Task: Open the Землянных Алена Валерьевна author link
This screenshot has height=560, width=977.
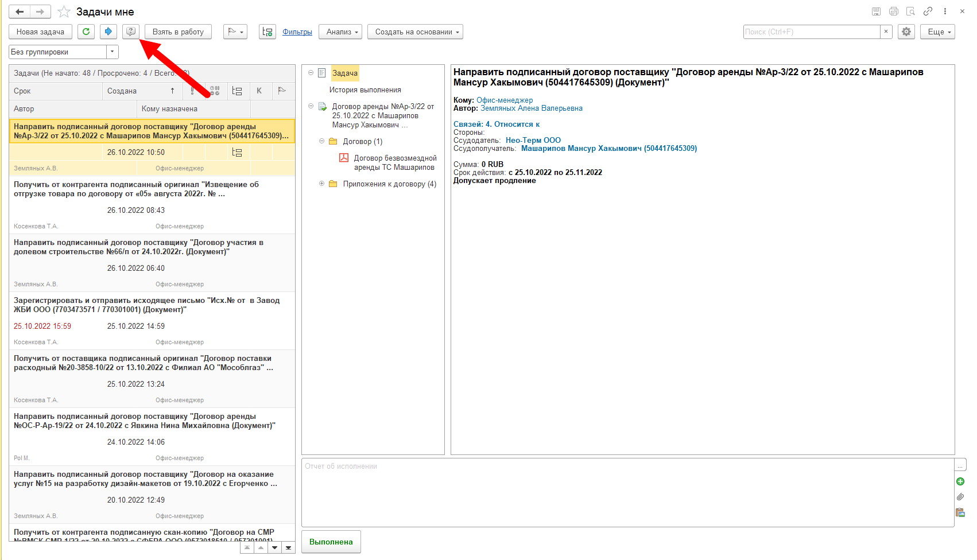Action: [532, 108]
